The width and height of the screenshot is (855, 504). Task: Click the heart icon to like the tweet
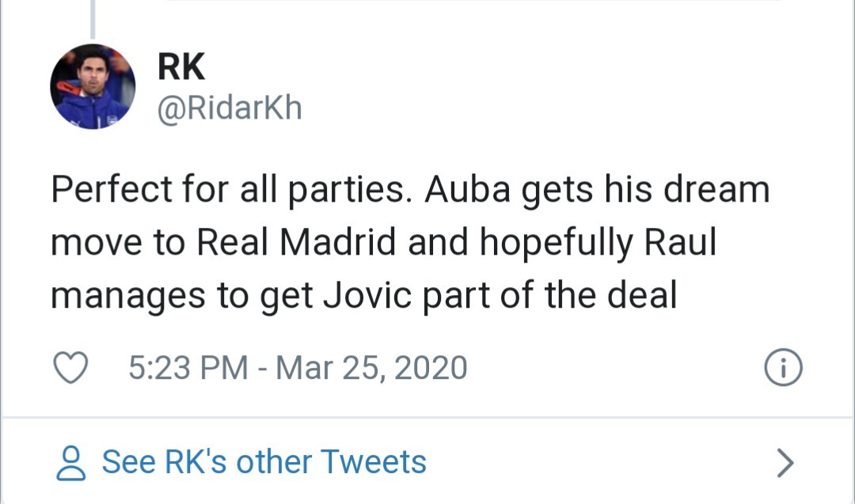tap(72, 366)
